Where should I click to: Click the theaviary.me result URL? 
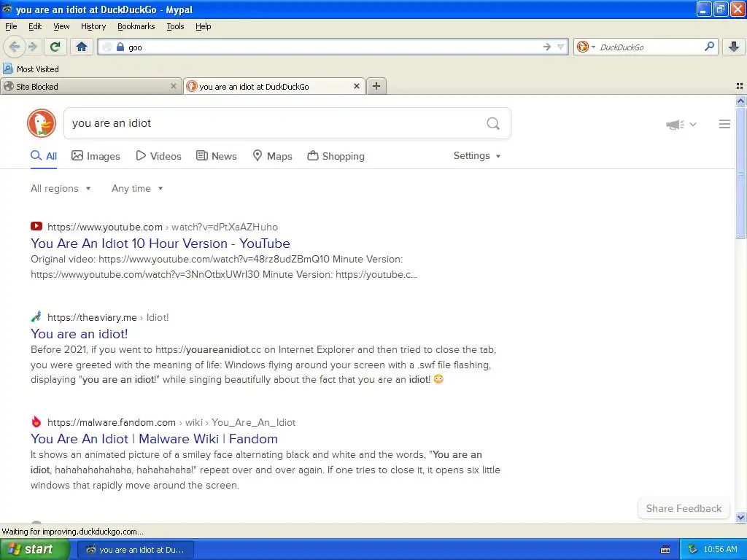pos(108,318)
